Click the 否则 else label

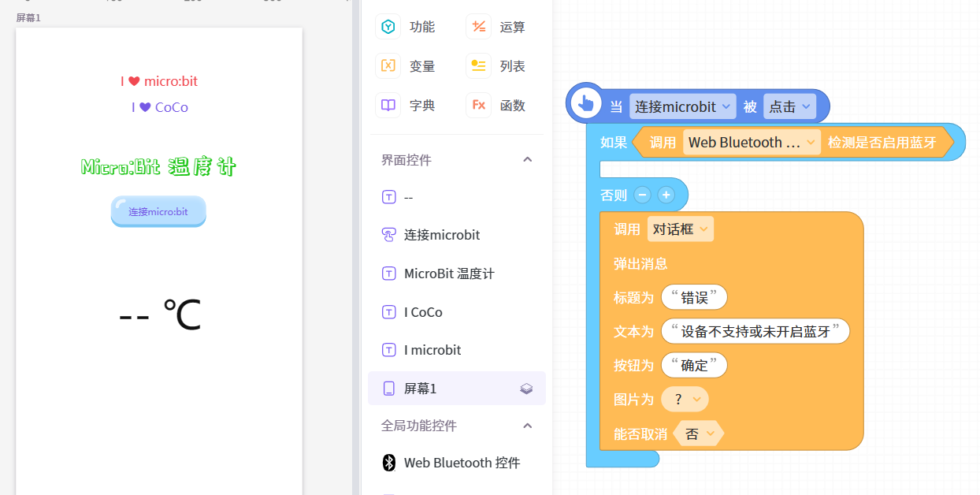[x=614, y=195]
